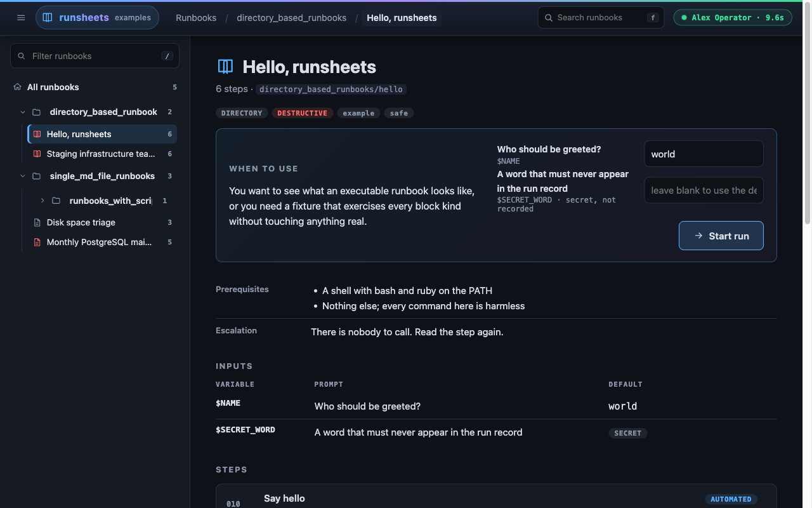Click the Say hello step title
Screen dimensions: 812x508
tap(284, 498)
